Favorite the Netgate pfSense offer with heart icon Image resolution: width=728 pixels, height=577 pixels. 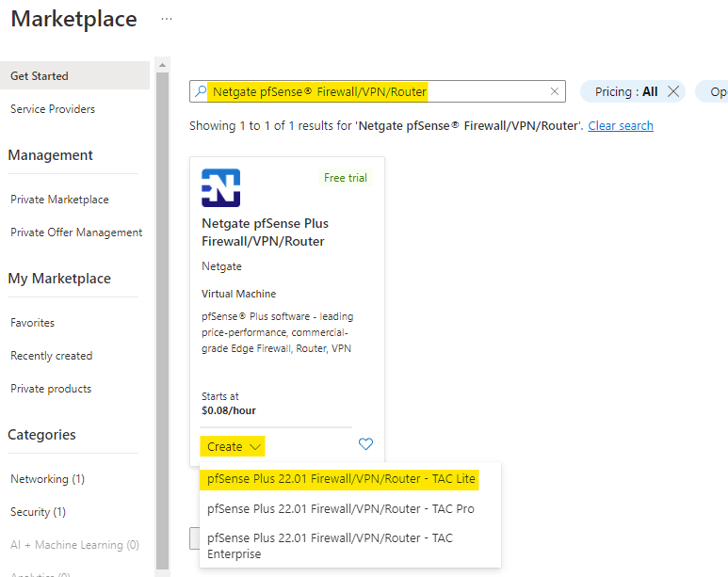366,444
